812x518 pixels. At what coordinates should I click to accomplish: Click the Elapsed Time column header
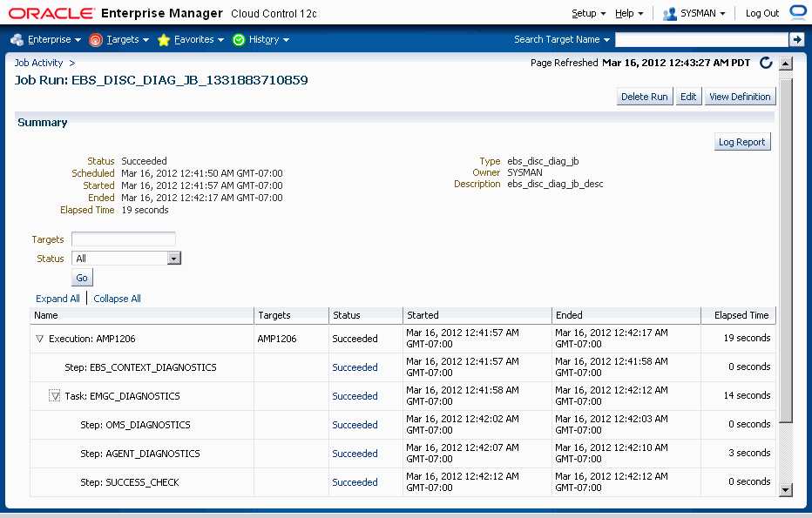coord(739,315)
